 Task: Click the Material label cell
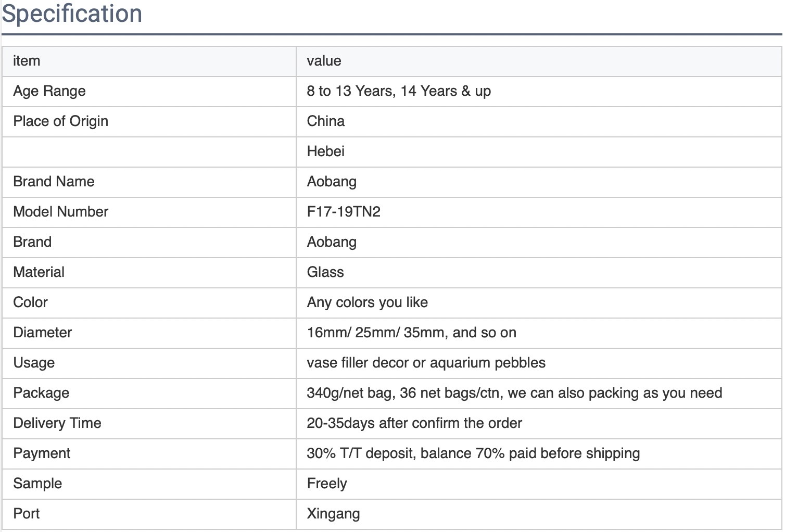pos(149,273)
